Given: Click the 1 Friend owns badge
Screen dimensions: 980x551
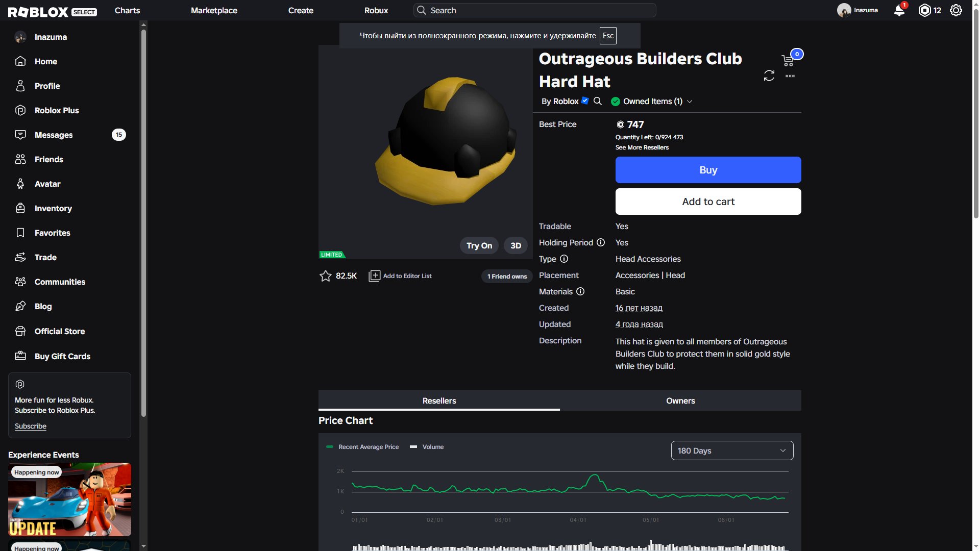Looking at the screenshot, I should pyautogui.click(x=507, y=276).
